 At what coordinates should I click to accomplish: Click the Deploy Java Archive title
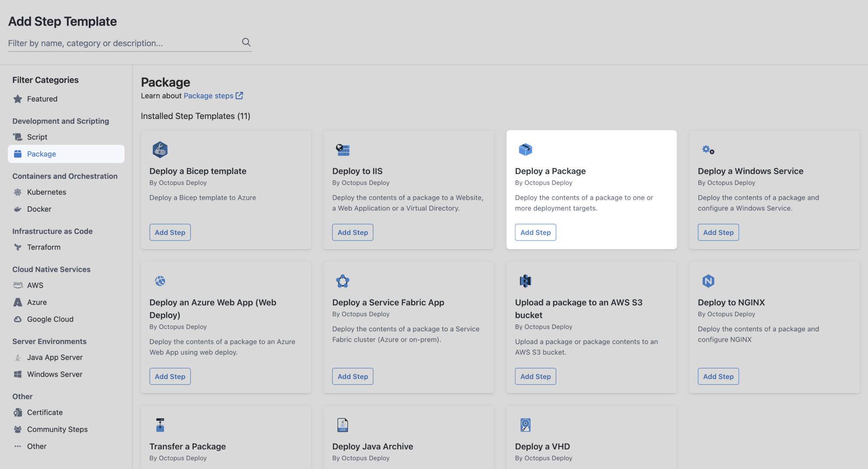pos(373,446)
